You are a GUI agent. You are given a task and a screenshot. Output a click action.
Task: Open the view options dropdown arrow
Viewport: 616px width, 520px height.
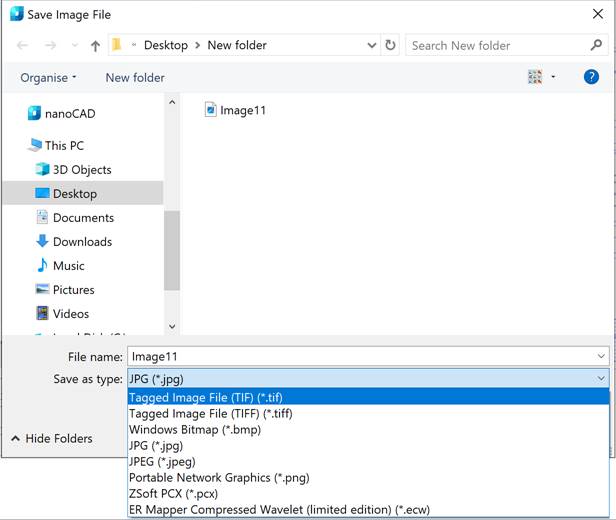(x=553, y=77)
